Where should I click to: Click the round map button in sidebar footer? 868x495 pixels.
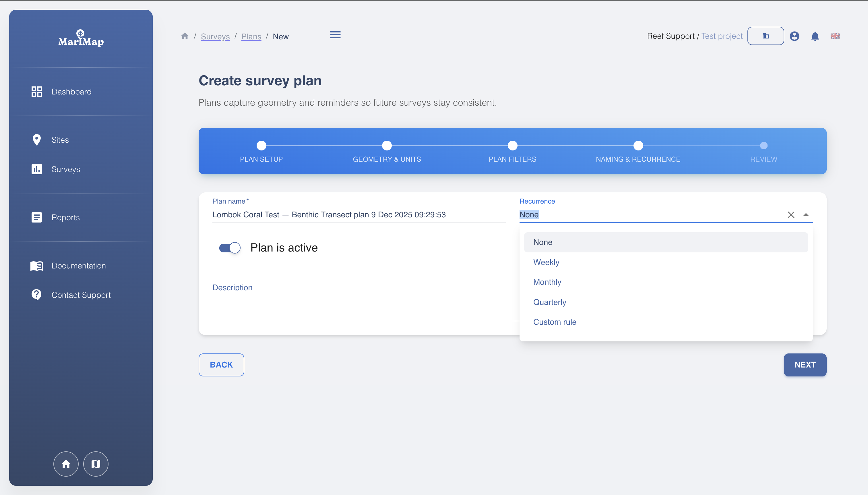96,464
